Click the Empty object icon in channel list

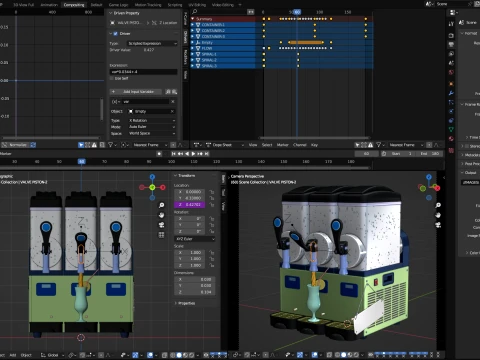coord(198,43)
